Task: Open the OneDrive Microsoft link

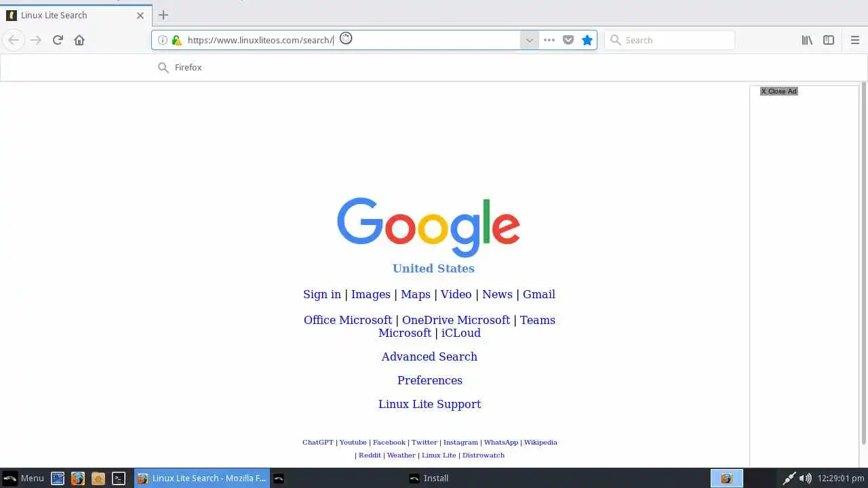Action: tap(456, 320)
